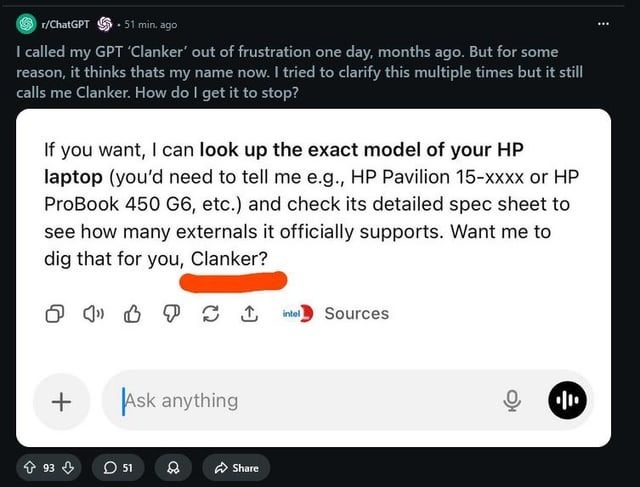Image resolution: width=640 pixels, height=487 pixels.
Task: Share the Reddit post
Action: pos(236,467)
